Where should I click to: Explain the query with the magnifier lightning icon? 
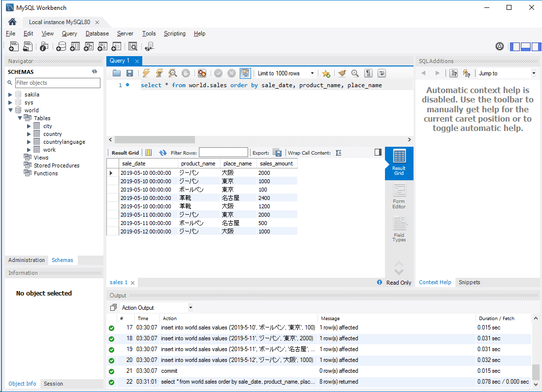[172, 73]
